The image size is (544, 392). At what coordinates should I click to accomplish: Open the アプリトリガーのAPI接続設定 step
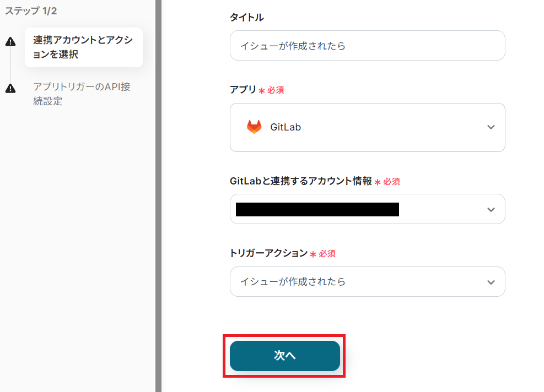coord(82,94)
